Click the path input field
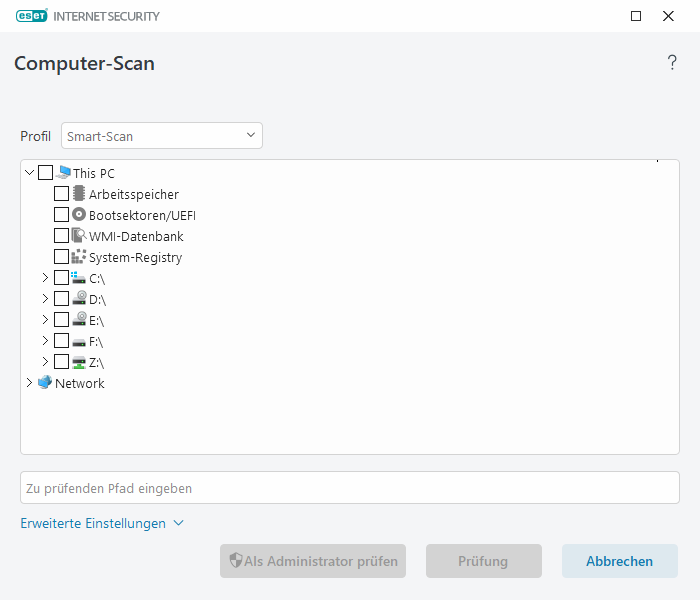Image resolution: width=700 pixels, height=600 pixels. click(350, 488)
